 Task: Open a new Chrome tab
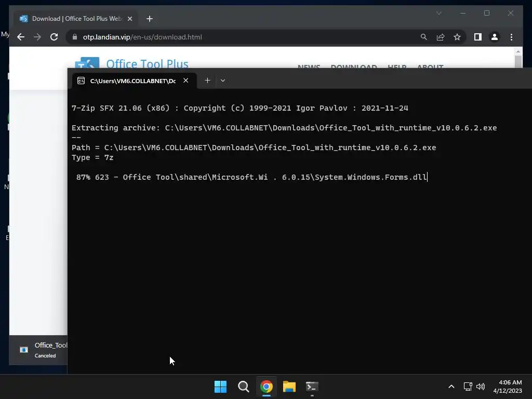tap(150, 19)
